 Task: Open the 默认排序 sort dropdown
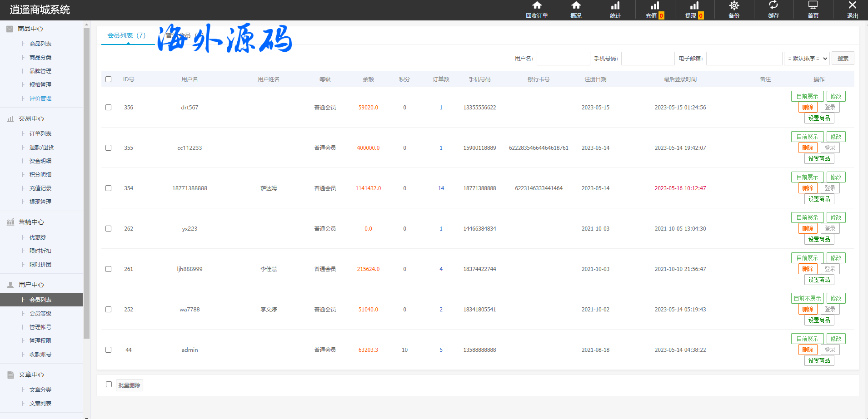point(807,59)
